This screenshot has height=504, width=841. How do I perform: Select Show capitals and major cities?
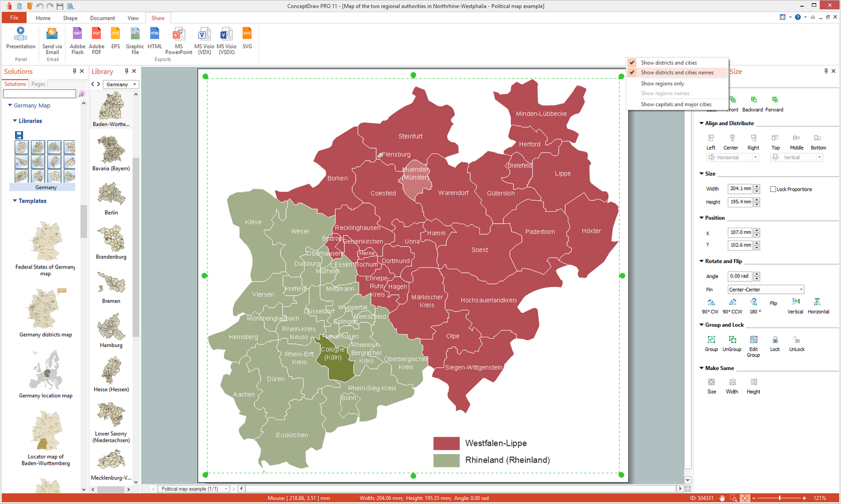point(677,104)
